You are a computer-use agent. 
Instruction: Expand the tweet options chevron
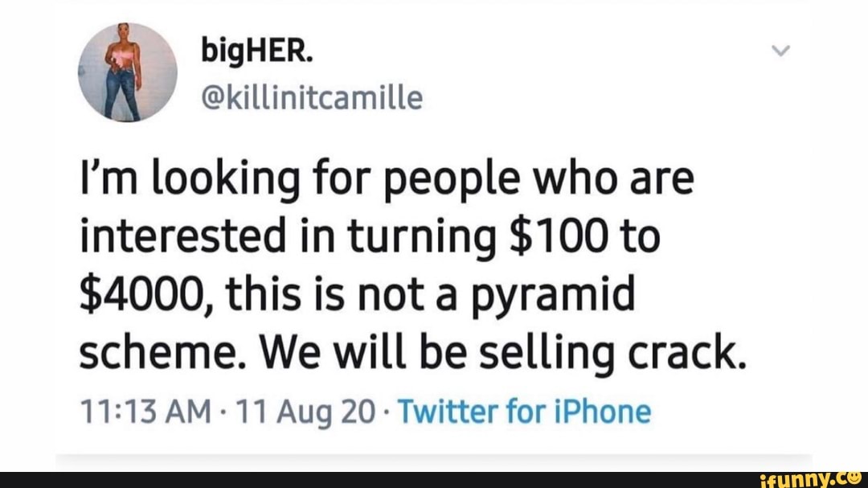[780, 51]
